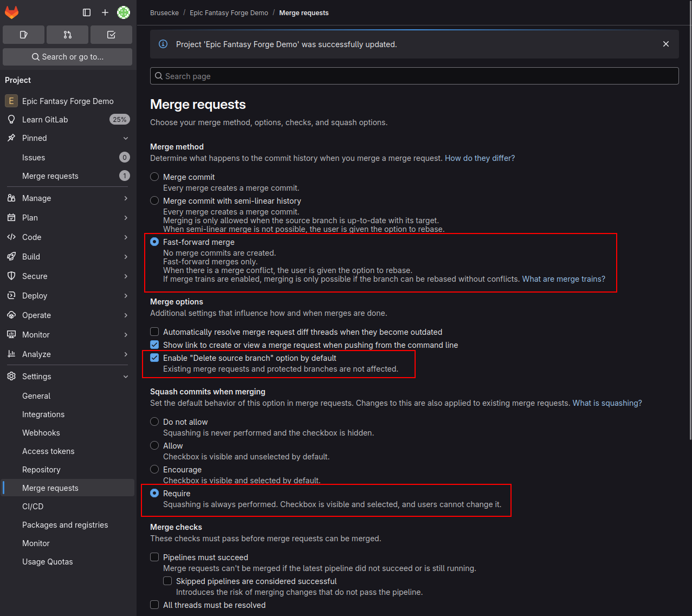Open the GitLab logo home link

click(11, 12)
